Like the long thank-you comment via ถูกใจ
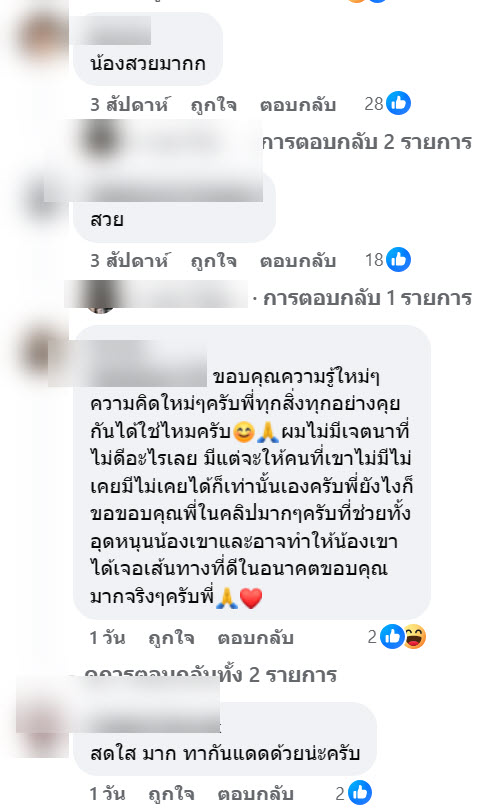This screenshot has height=811, width=489. pos(171,638)
